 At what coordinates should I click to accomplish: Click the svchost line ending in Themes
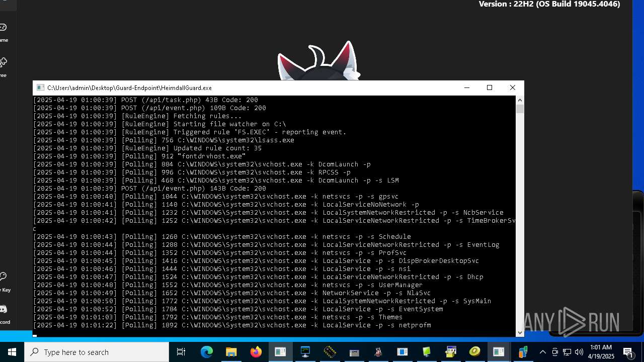pos(218,317)
